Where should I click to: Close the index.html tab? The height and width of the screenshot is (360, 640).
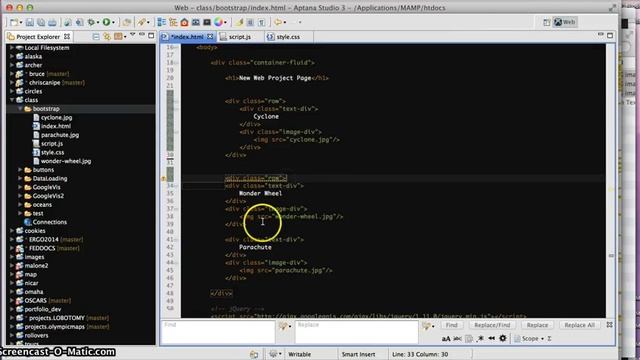coord(210,37)
